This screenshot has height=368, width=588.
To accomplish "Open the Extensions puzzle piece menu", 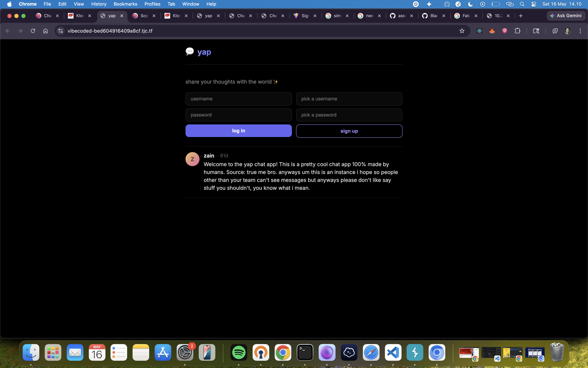I will [x=517, y=31].
